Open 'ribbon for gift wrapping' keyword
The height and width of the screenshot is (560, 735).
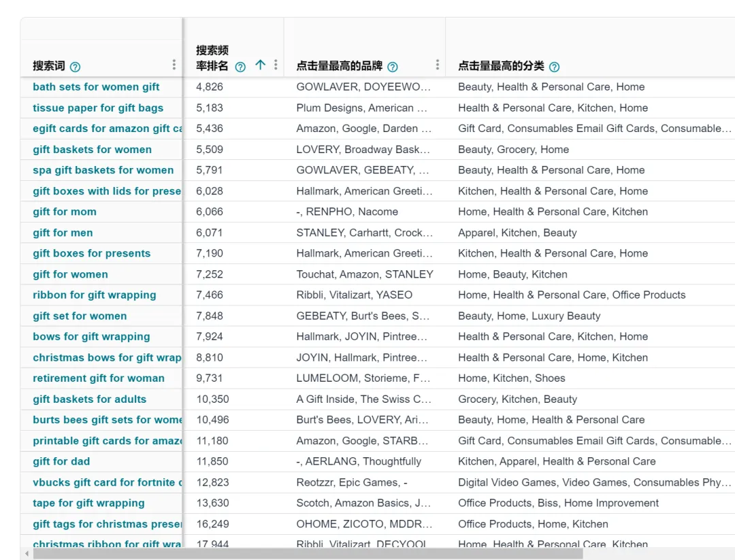pyautogui.click(x=94, y=295)
